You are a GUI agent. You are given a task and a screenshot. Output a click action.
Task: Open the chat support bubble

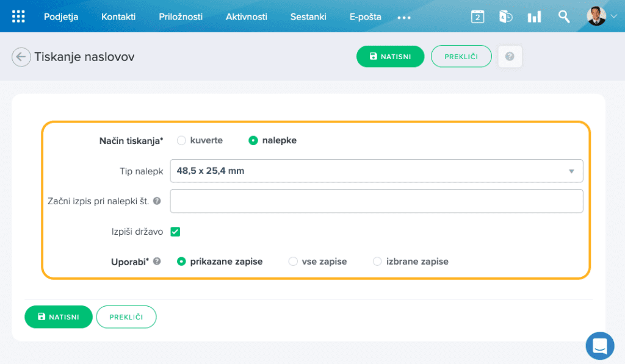click(599, 346)
